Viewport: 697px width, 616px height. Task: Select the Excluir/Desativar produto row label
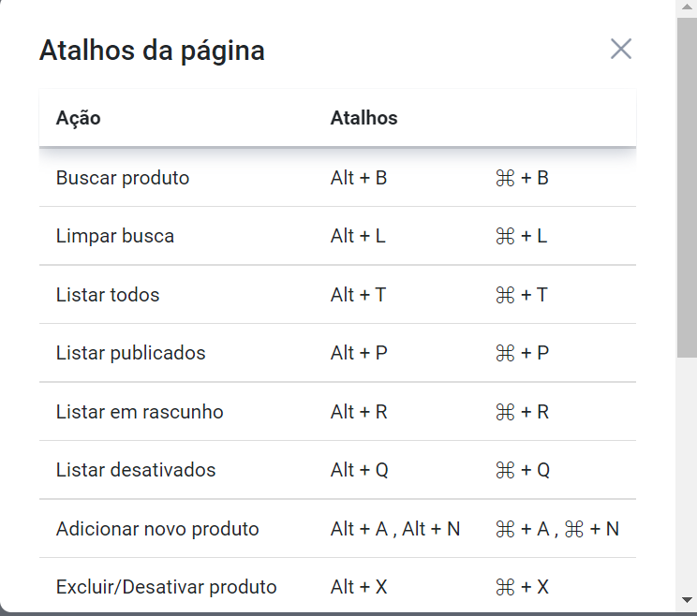point(167,587)
